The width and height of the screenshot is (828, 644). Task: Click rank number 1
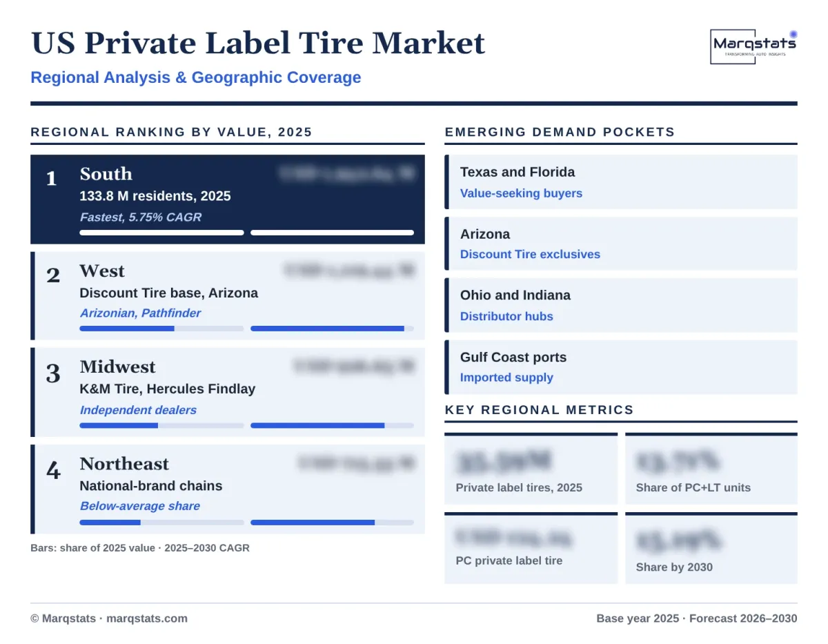(51, 179)
